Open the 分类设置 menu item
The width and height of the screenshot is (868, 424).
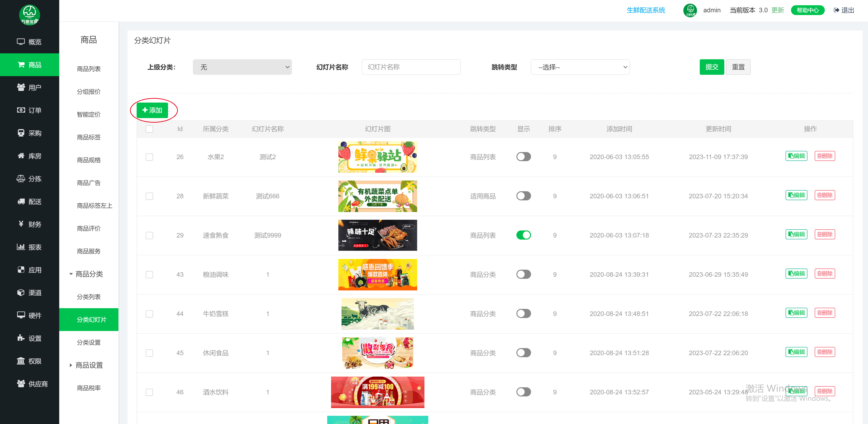point(89,342)
